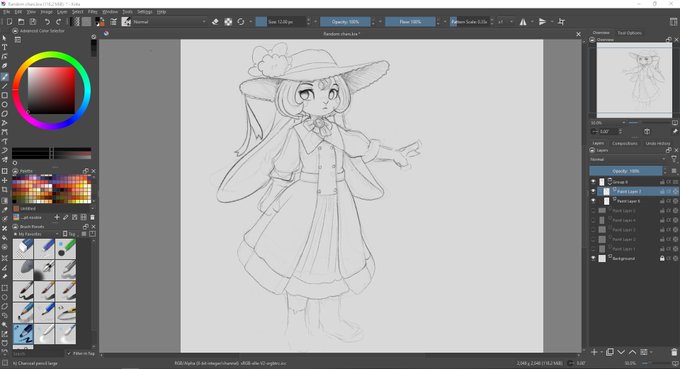Open the Settings menu
The width and height of the screenshot is (680, 369).
144,12
